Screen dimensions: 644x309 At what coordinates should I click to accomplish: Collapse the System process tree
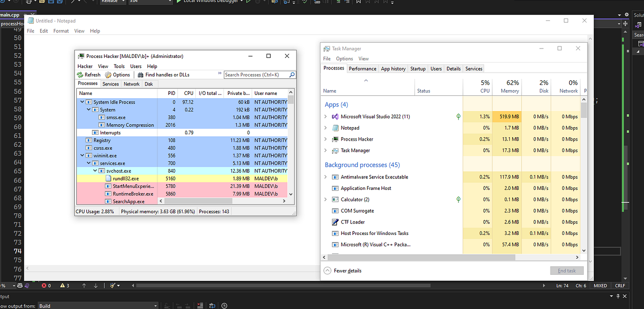[88, 110]
